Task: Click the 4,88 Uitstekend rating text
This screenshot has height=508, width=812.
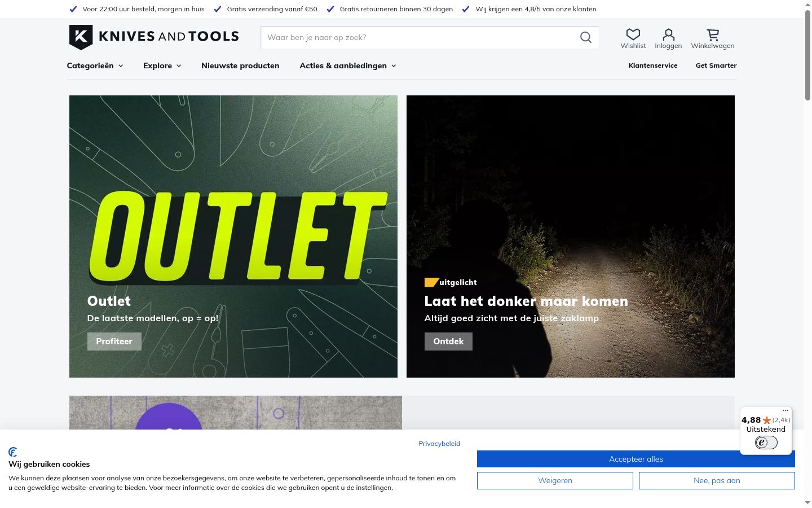Action: tap(766, 424)
